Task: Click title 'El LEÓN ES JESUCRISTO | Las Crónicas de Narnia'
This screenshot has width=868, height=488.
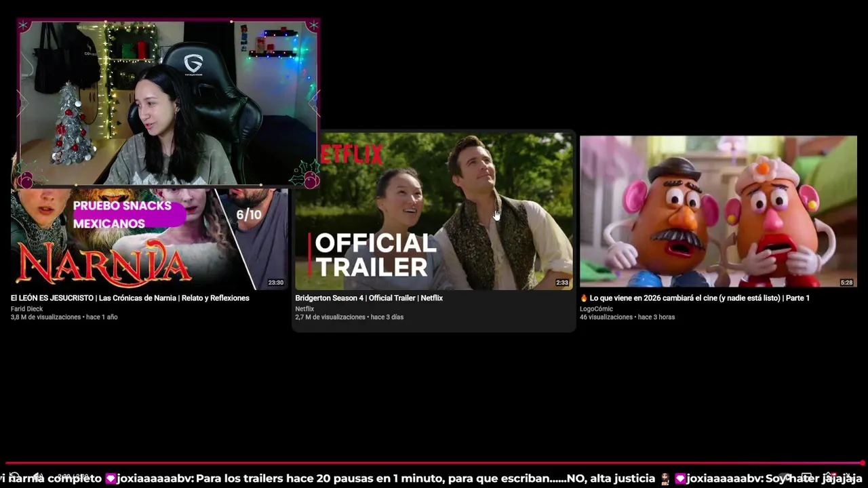Action: click(130, 298)
